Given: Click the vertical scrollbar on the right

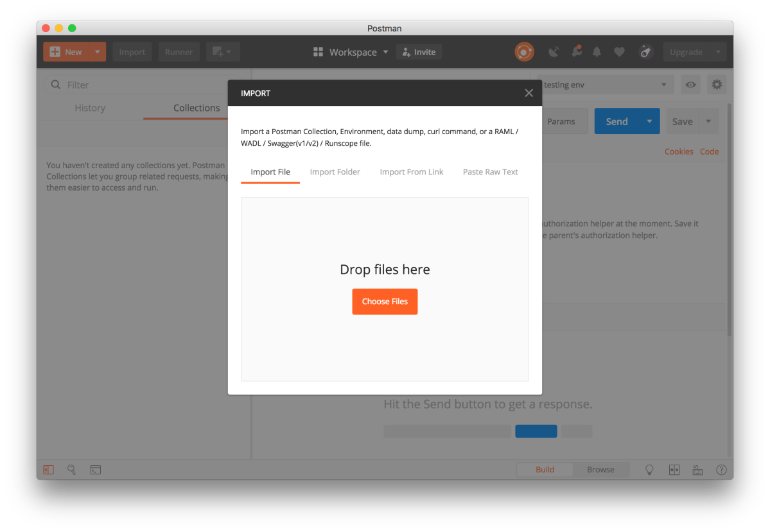Looking at the screenshot, I should point(730,220).
